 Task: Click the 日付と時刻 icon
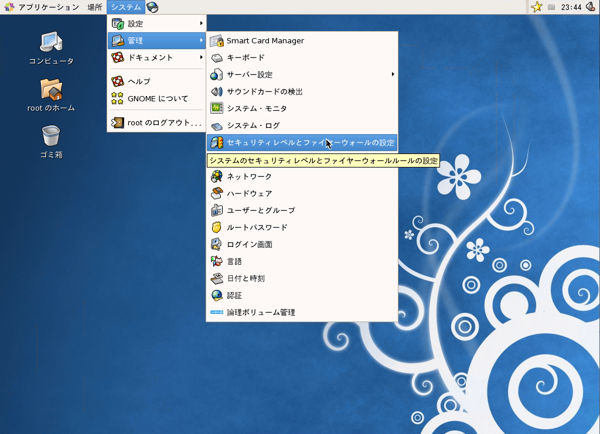[217, 278]
